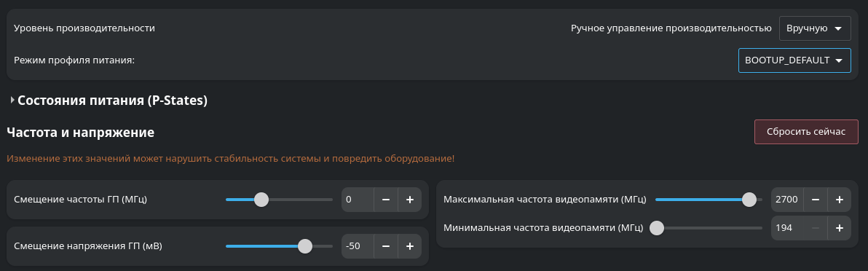The image size is (868, 271).
Task: Click the GPU voltage offset slider handle
Action: (305, 246)
